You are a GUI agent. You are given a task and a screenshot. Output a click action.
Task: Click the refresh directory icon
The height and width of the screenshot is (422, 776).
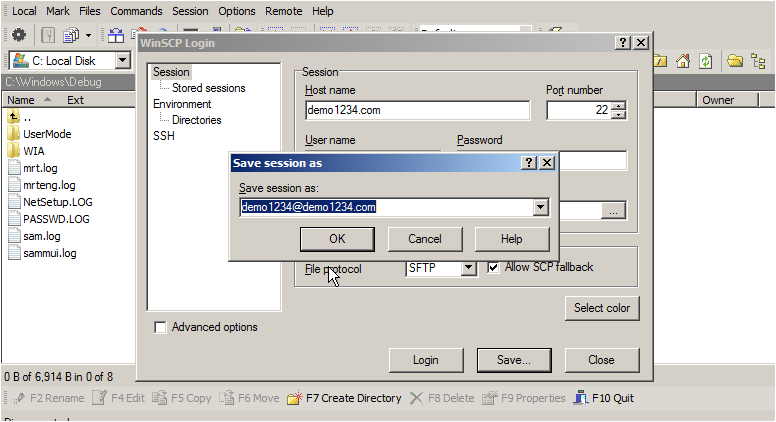pyautogui.click(x=705, y=61)
